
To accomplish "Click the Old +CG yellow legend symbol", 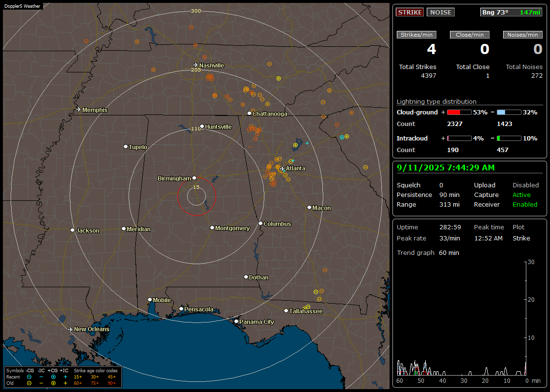I will click(x=53, y=383).
